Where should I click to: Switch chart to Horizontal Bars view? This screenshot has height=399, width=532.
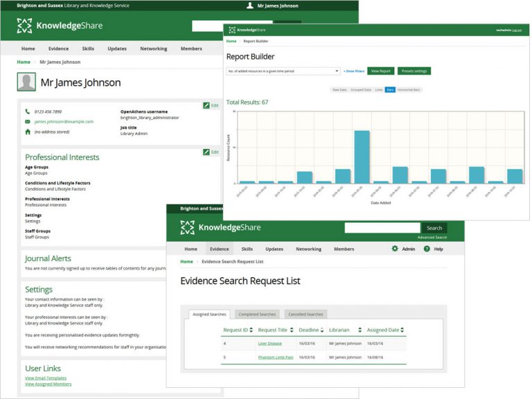[x=409, y=90]
